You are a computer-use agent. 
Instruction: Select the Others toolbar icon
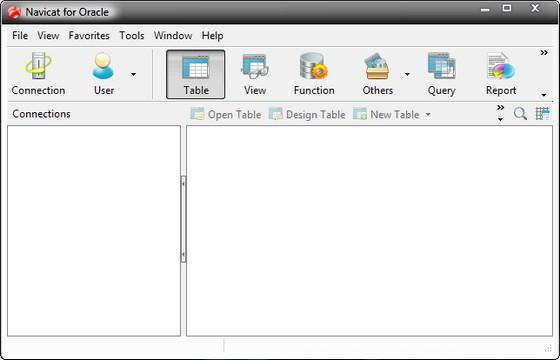tap(378, 74)
